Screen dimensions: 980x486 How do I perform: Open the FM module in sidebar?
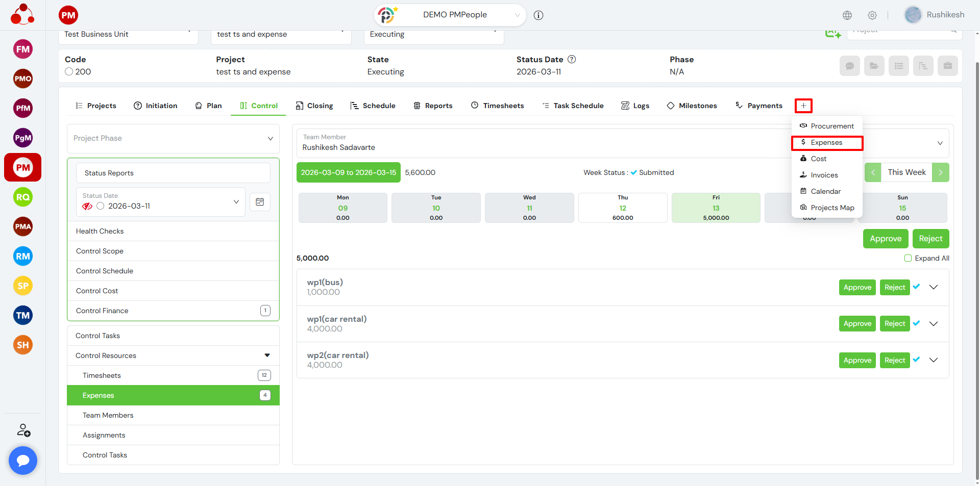[23, 49]
